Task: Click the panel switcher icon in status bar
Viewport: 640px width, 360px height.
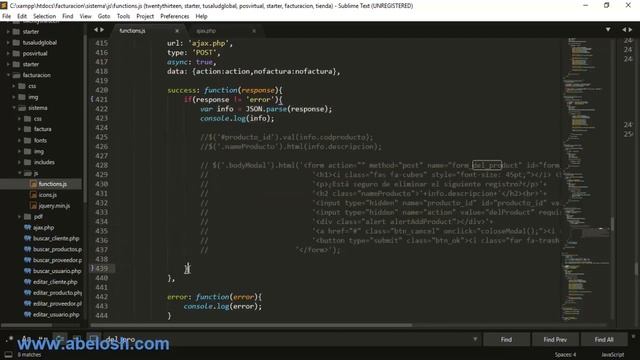Action: pos(8,355)
